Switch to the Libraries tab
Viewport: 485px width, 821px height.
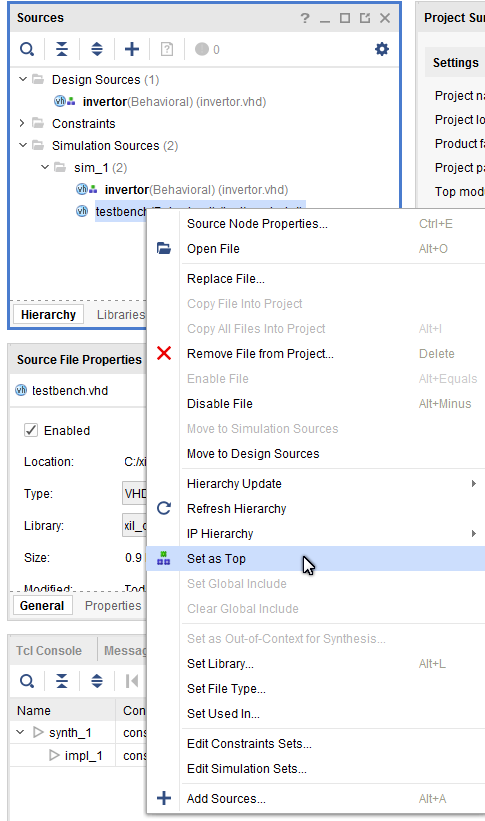120,315
